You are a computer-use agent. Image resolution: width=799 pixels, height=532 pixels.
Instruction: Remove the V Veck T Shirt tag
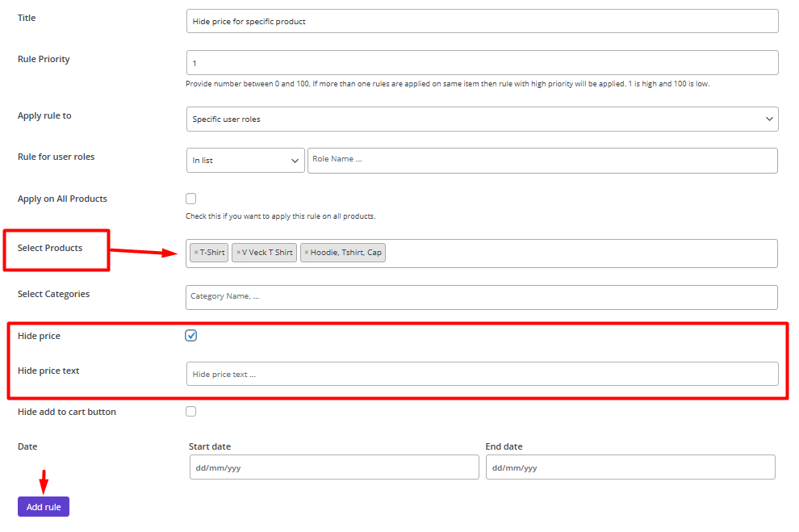coord(238,253)
